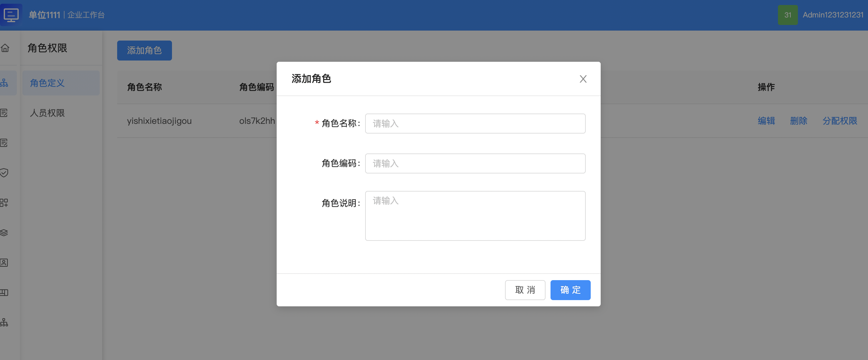The width and height of the screenshot is (868, 360).
Task: Open the stacked layers sidebar icon
Action: pos(4,232)
